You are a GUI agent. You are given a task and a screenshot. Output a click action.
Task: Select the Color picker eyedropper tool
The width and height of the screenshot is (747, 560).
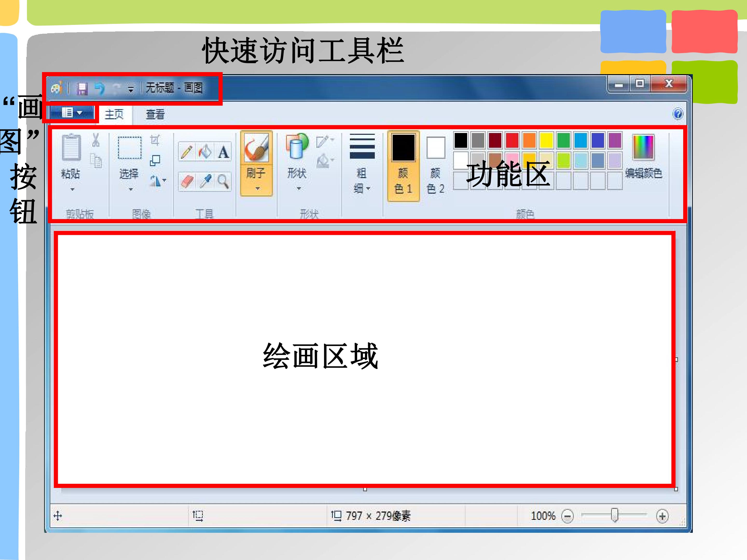pos(205,181)
